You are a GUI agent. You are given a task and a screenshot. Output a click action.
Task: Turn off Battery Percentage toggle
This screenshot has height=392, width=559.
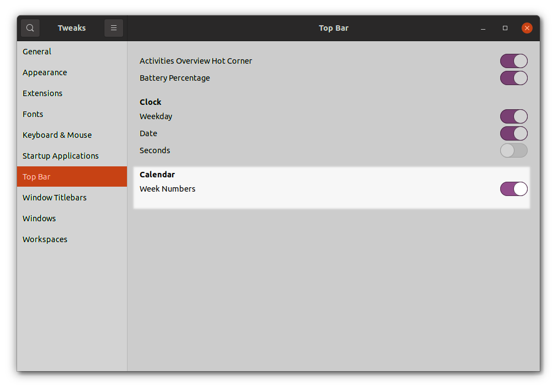513,78
